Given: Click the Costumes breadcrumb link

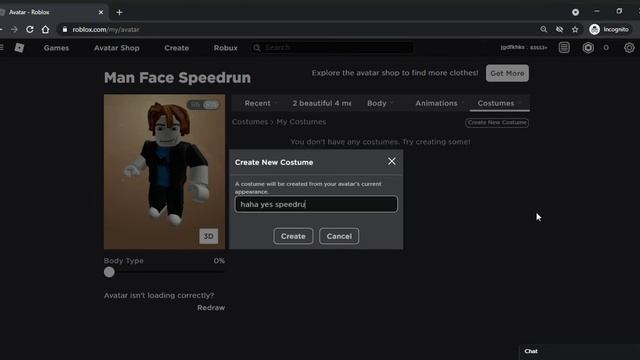Looking at the screenshot, I should (x=250, y=122).
